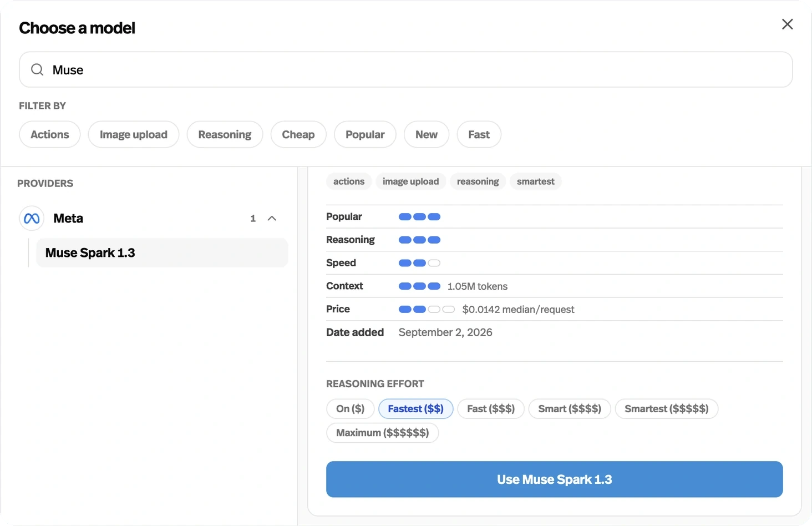Select the Fastest ($$) reasoning effort
This screenshot has height=526, width=812.
(416, 409)
